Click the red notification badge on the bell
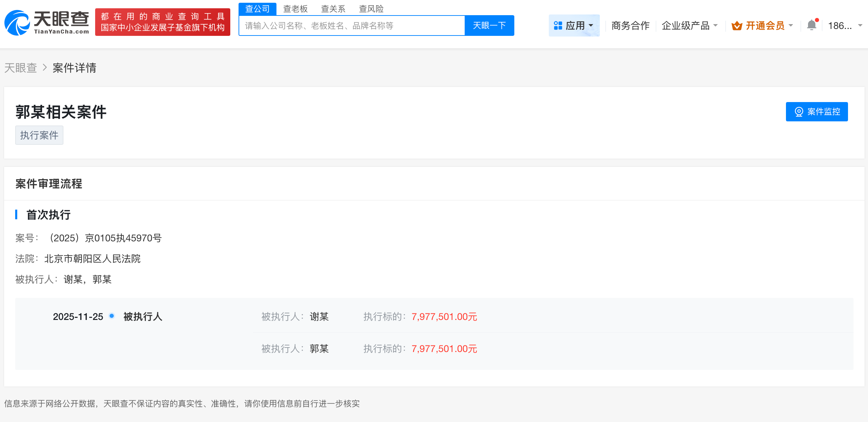 click(816, 20)
